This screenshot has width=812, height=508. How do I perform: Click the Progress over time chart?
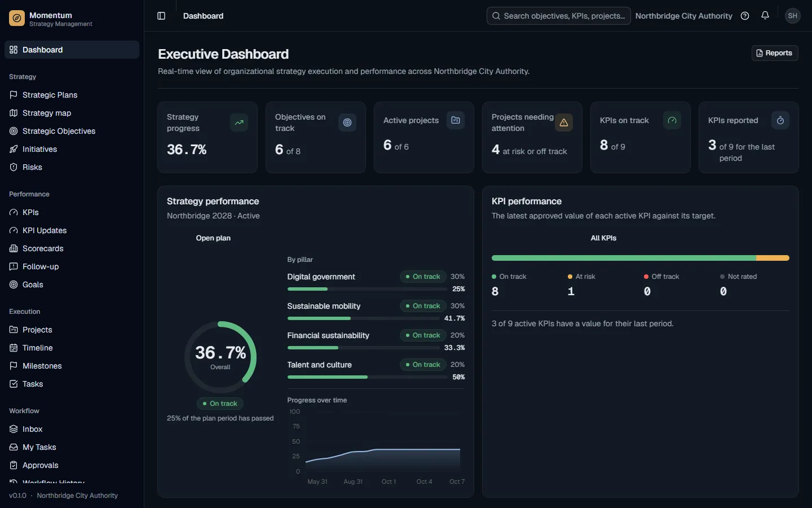click(376, 446)
